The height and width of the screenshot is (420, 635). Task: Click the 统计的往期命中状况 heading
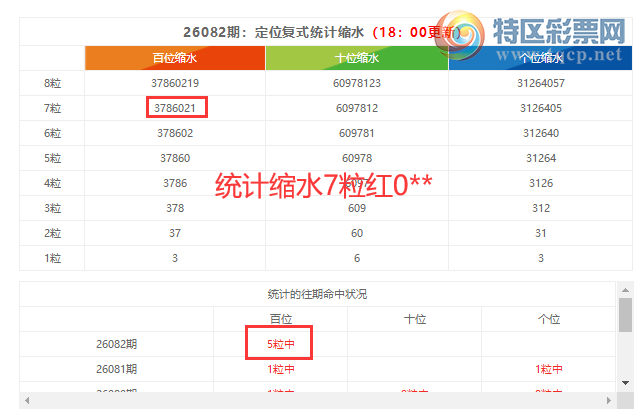[317, 294]
